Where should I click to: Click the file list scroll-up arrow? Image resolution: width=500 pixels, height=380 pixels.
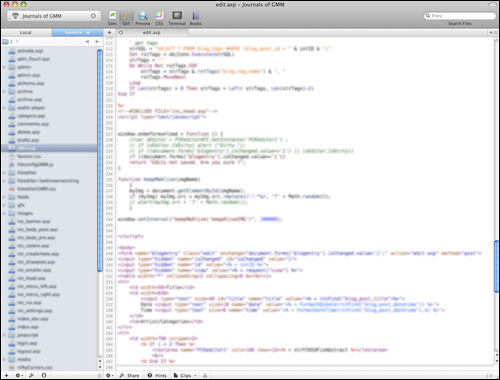(x=100, y=361)
